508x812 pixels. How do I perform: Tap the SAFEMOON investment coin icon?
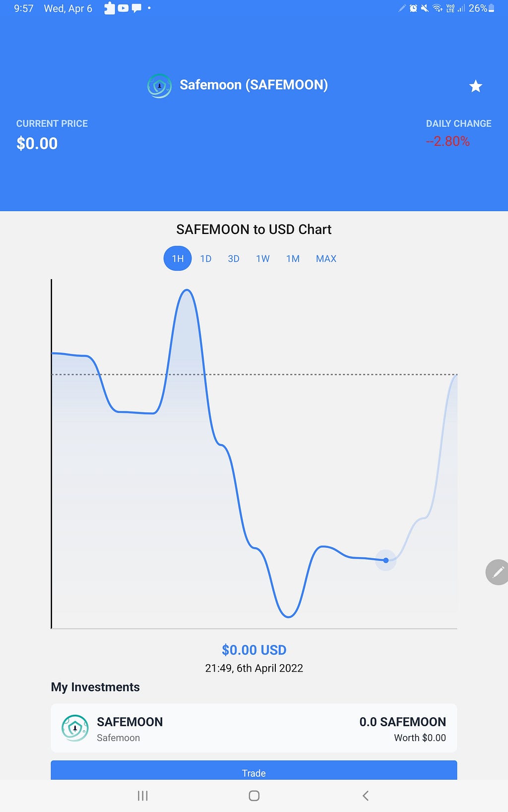coord(75,728)
